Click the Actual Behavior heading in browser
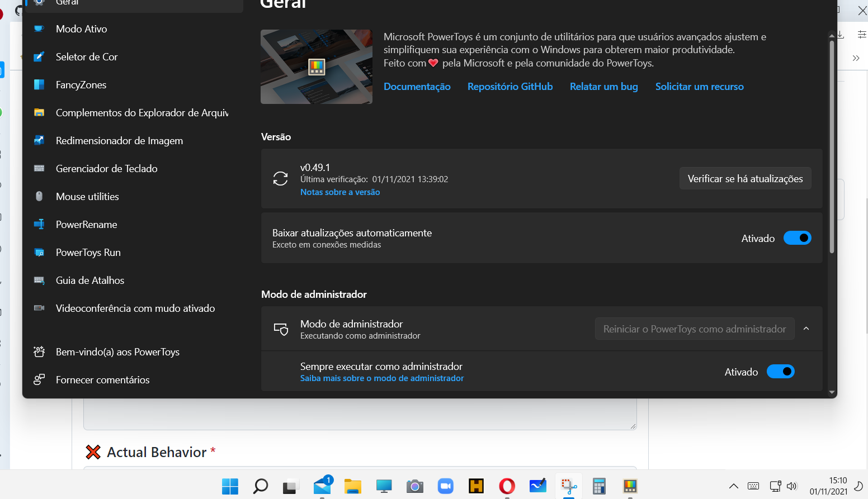 point(157,452)
